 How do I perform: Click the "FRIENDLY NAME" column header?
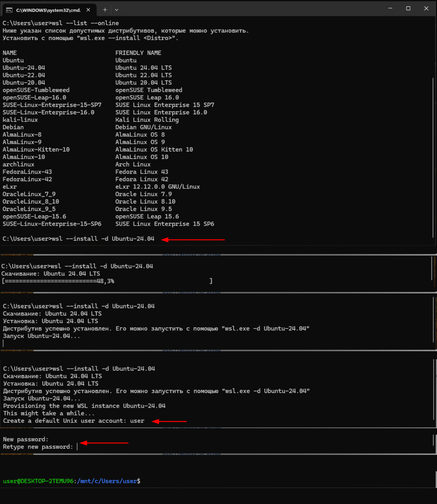[138, 53]
